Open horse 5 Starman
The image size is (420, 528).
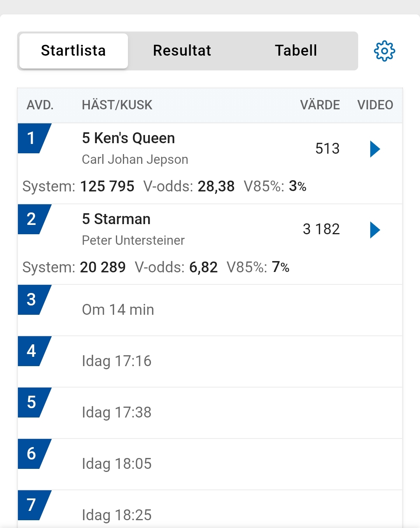tap(116, 219)
